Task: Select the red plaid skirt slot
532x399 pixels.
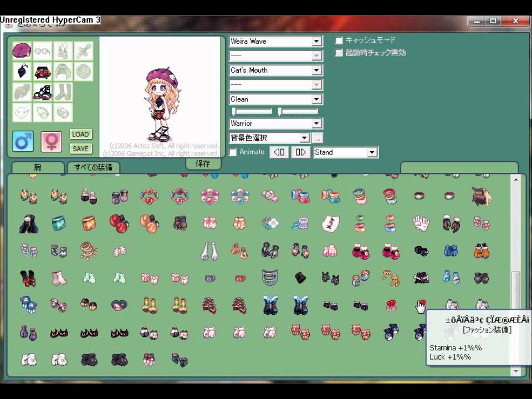Action: (x=43, y=71)
